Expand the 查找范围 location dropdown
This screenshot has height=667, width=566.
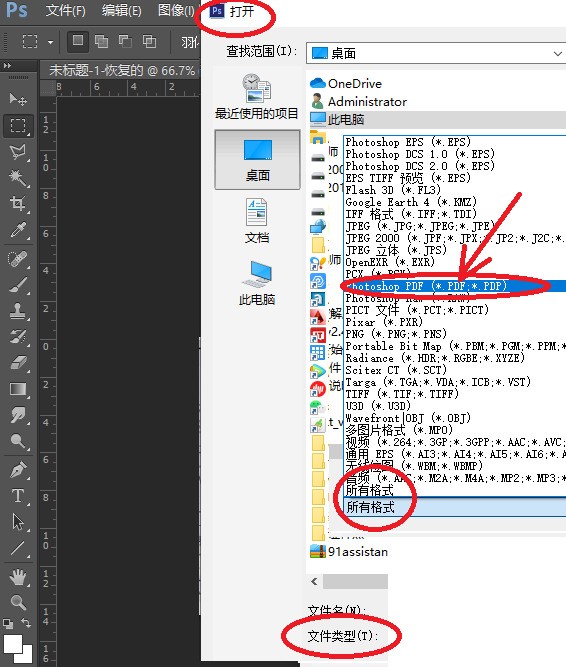point(557,54)
